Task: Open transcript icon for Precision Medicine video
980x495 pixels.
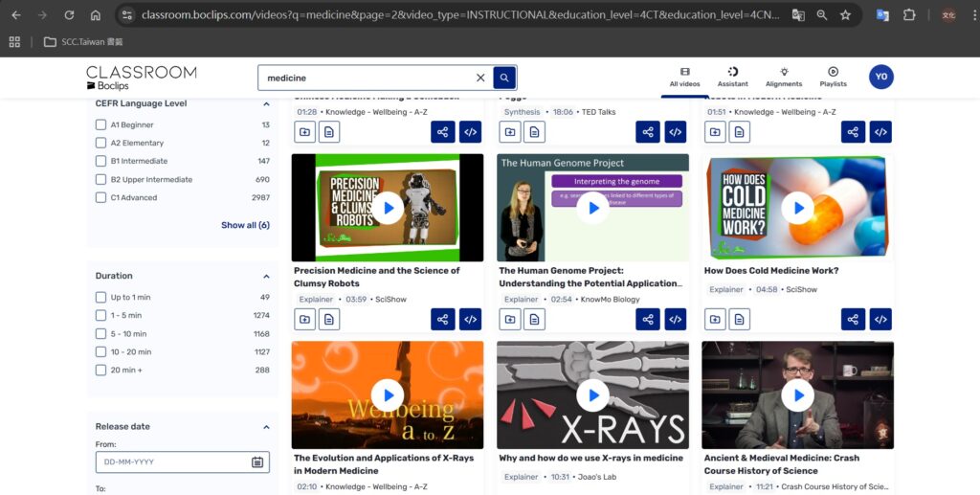Action: click(328, 319)
